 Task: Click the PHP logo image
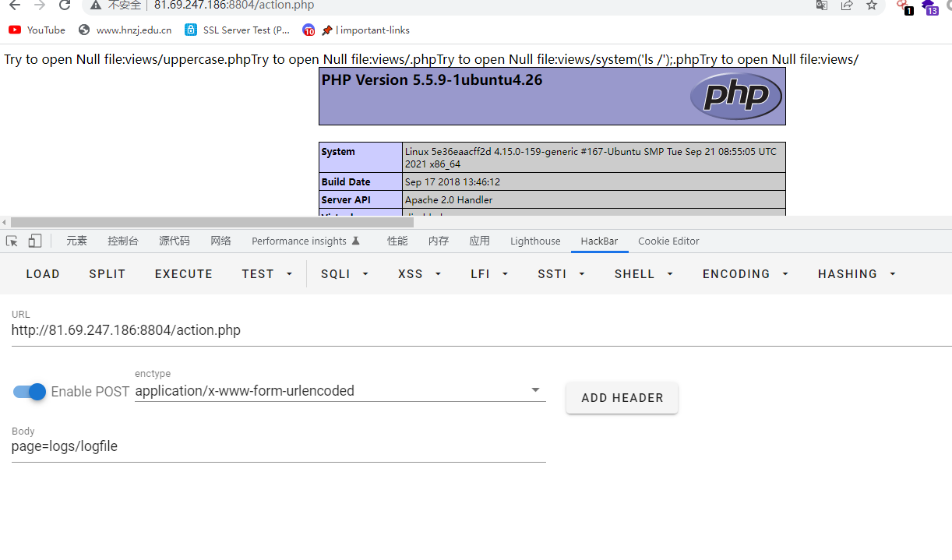(735, 96)
